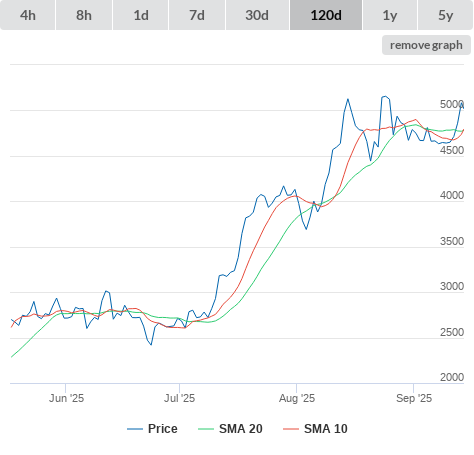Show the 1d chart range
The width and height of the screenshot is (474, 455).
tap(141, 15)
